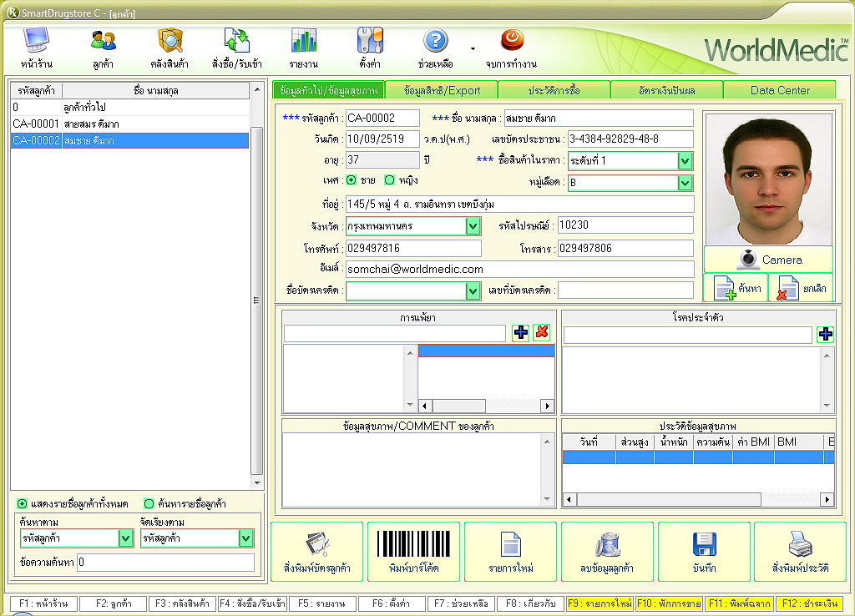
Task: Click the Camera button below the photo
Action: point(768,260)
